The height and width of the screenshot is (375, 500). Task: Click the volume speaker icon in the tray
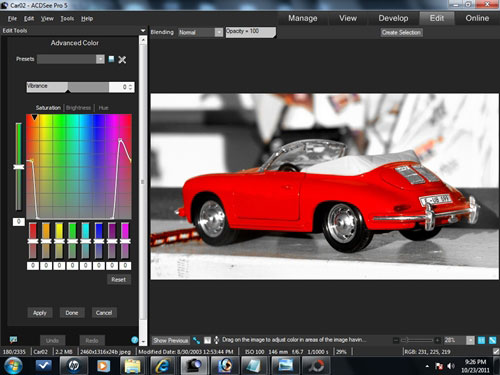coord(451,366)
